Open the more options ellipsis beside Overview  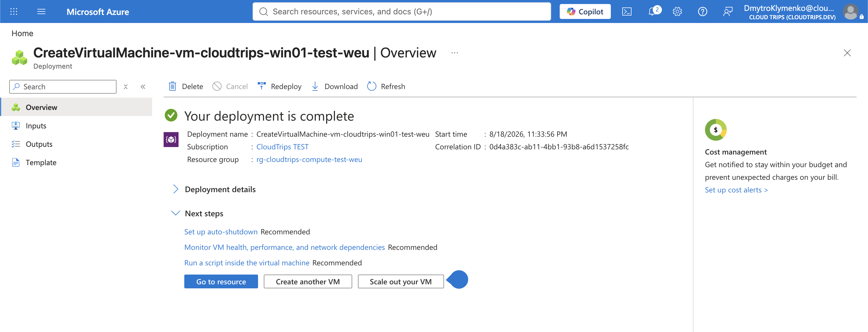click(455, 53)
